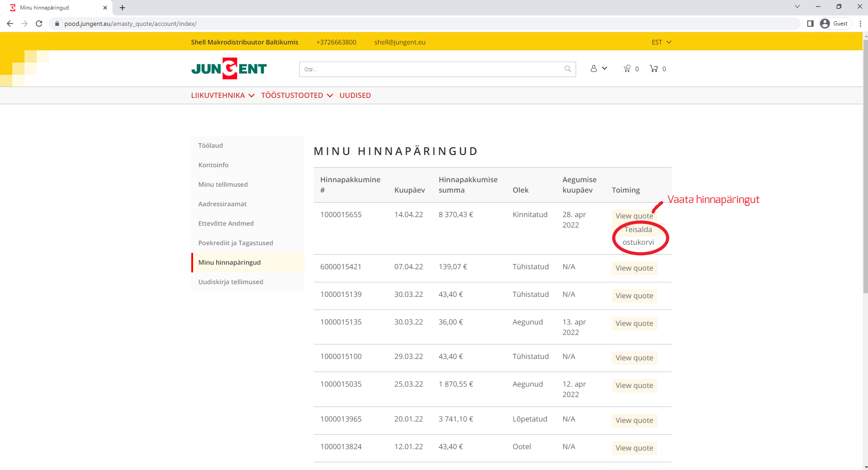Expand the EST language dropdown
The image size is (868, 470).
661,42
